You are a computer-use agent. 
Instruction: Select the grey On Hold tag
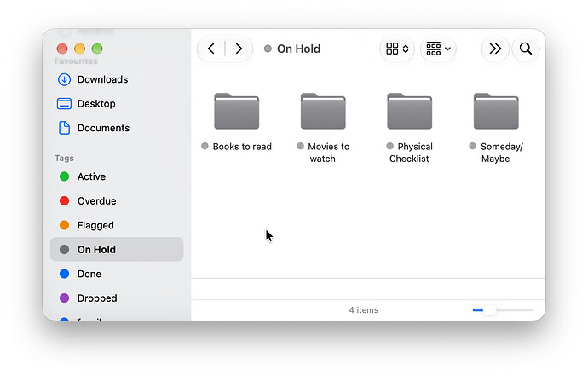pos(117,250)
